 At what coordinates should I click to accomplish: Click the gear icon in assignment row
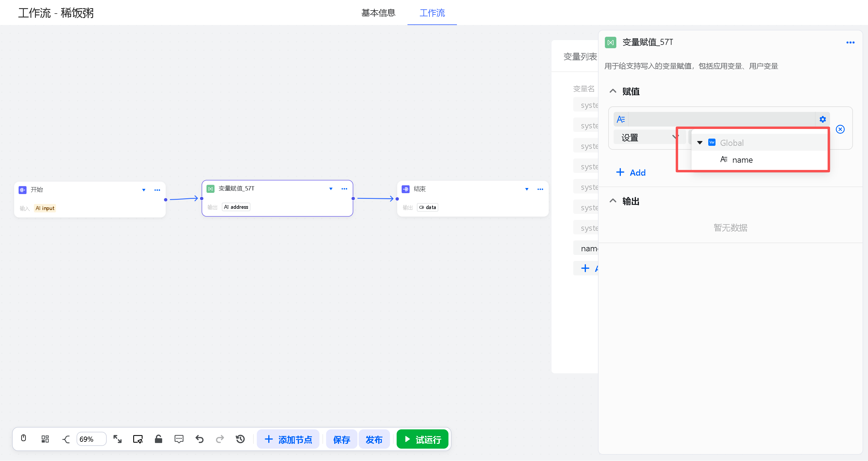tap(822, 119)
